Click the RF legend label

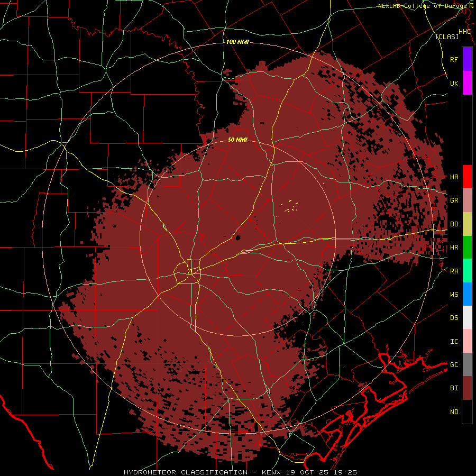[x=454, y=59]
